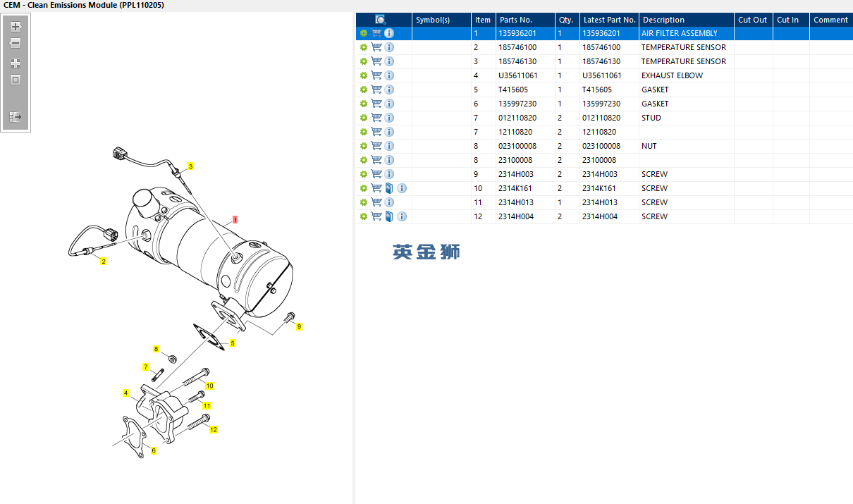Click the Clean Emissions Module title text
Viewport: 853px width, 504px height.
(x=84, y=5)
